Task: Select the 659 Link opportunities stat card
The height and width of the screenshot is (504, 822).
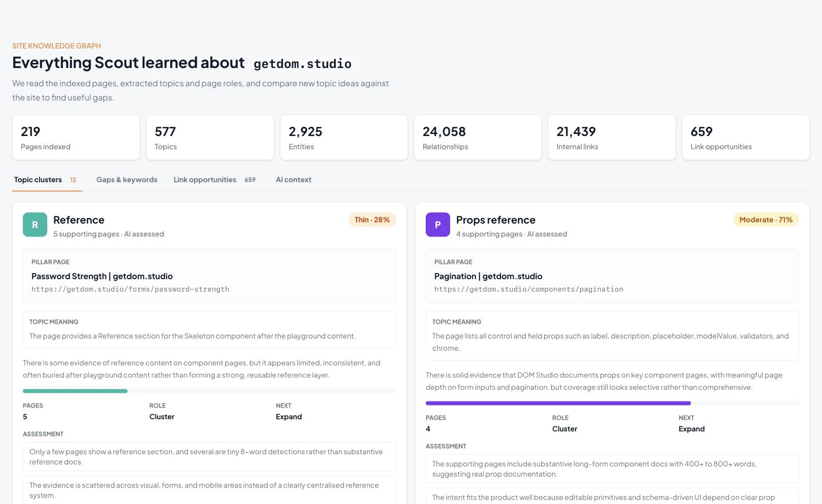Action: [746, 138]
